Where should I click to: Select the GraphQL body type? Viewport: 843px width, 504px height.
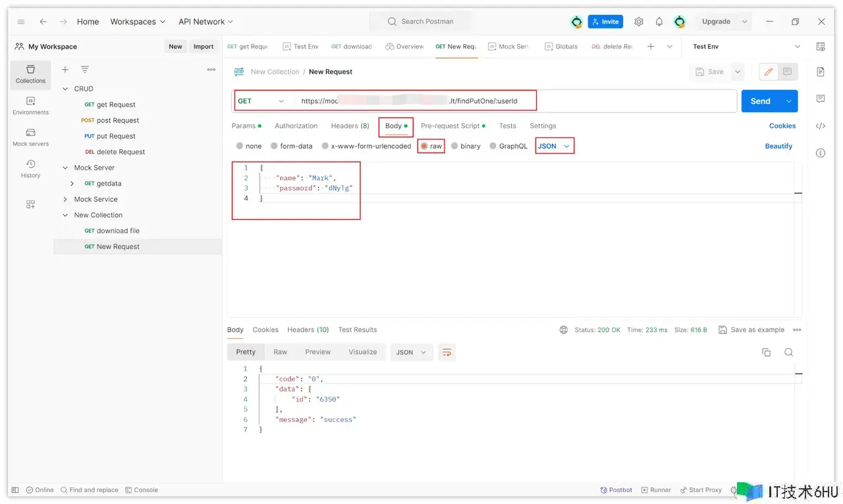pos(493,146)
